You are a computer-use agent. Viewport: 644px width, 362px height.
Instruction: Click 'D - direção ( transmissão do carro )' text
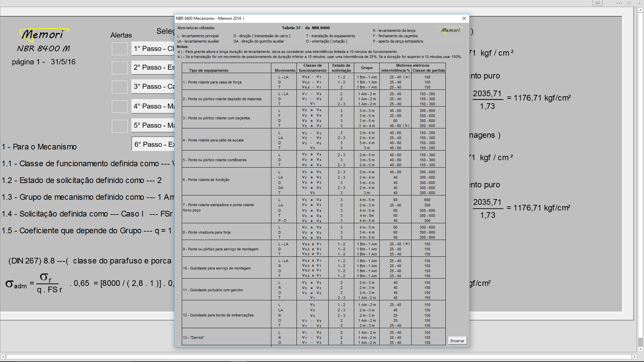262,36
